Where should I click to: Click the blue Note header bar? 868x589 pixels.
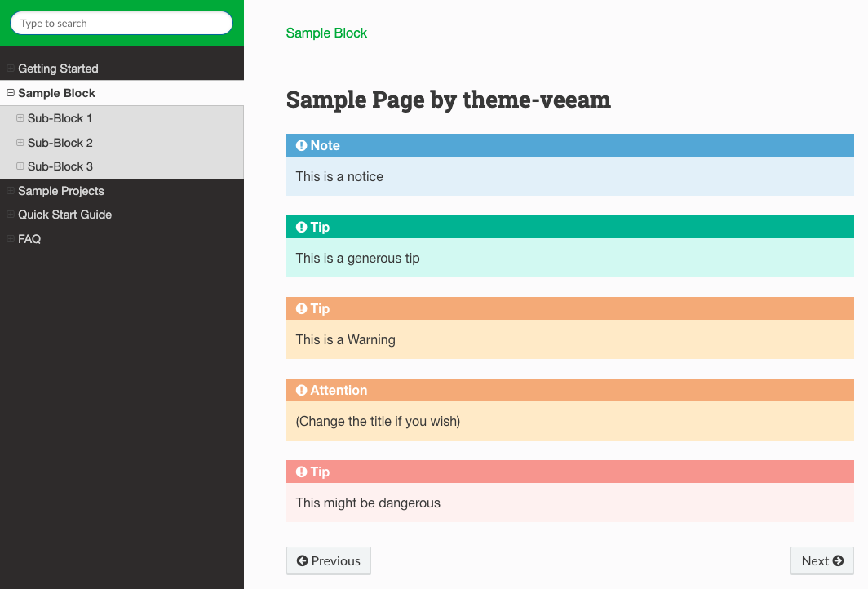pos(570,145)
